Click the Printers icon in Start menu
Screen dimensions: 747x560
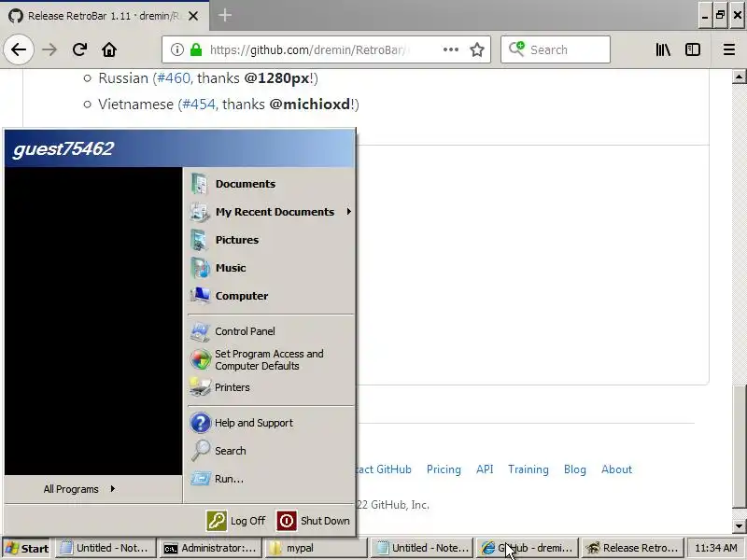[200, 387]
